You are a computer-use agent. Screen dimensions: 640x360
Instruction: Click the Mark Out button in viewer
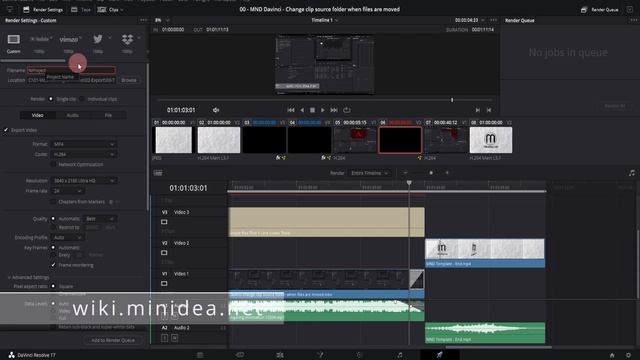coord(489,110)
